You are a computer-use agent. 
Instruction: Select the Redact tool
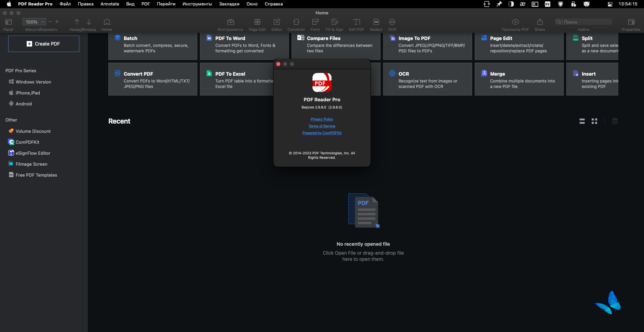tap(376, 22)
